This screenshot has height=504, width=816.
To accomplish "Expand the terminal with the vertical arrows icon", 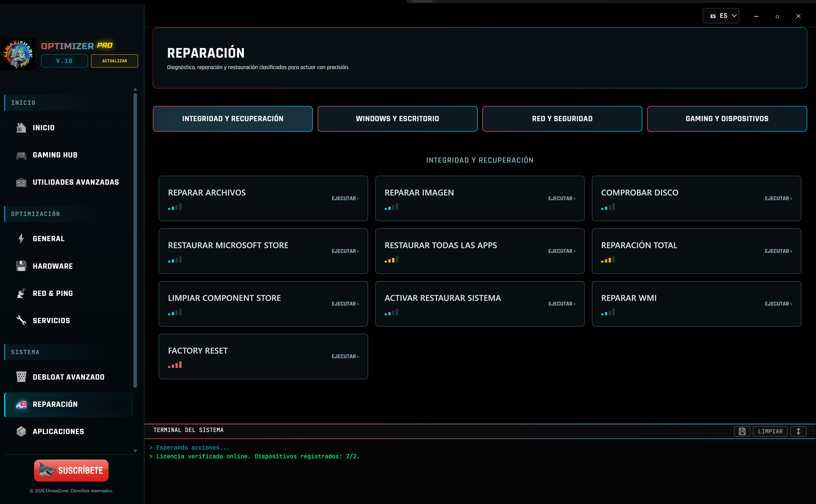I will point(798,431).
